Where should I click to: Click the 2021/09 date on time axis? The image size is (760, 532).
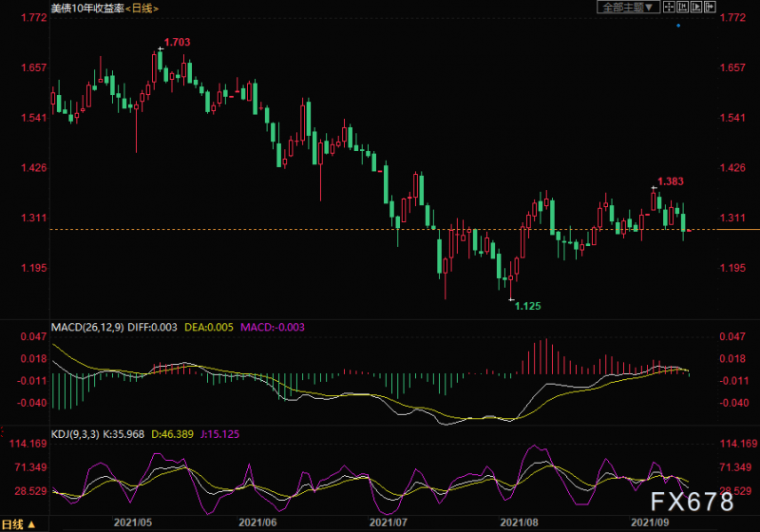647,522
